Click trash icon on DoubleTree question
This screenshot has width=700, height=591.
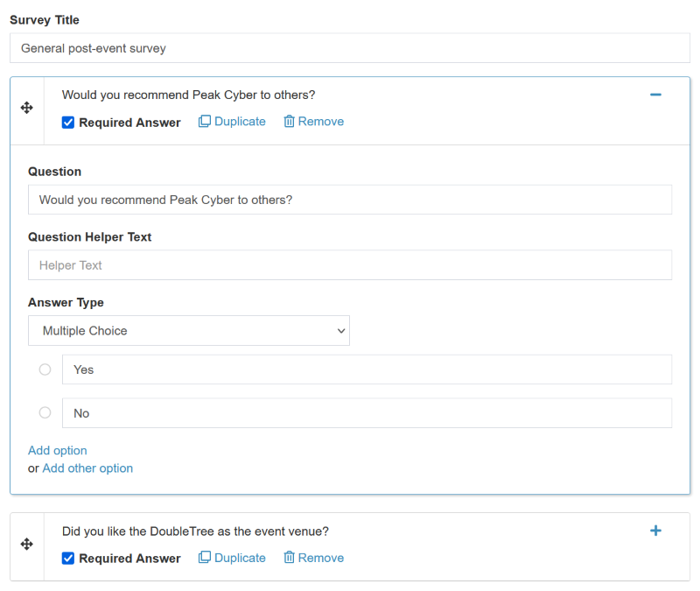click(x=289, y=558)
